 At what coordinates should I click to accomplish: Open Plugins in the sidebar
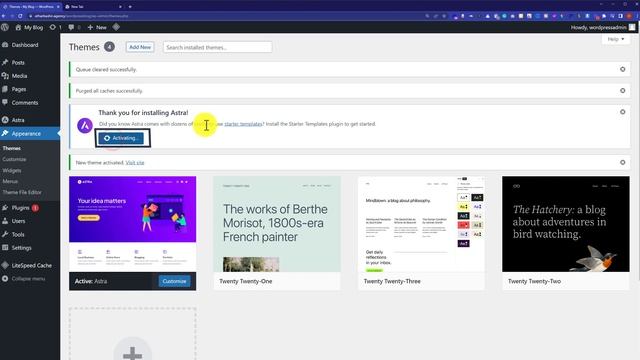pos(20,208)
